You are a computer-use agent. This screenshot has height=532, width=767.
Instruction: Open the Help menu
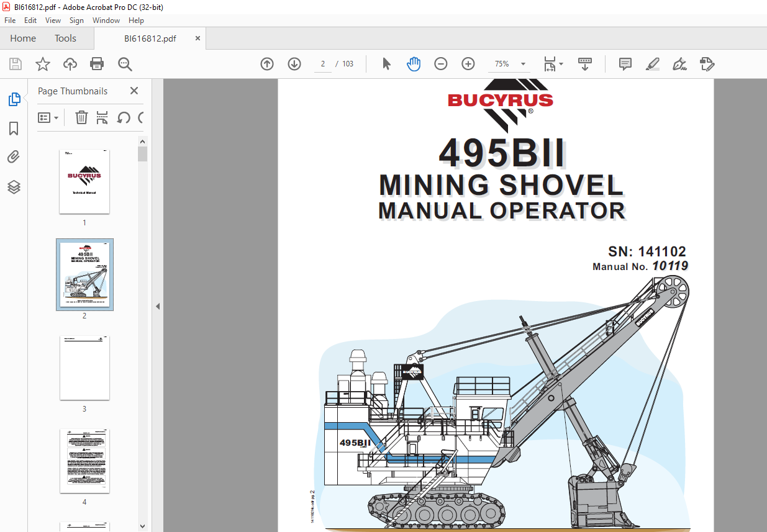pos(136,20)
